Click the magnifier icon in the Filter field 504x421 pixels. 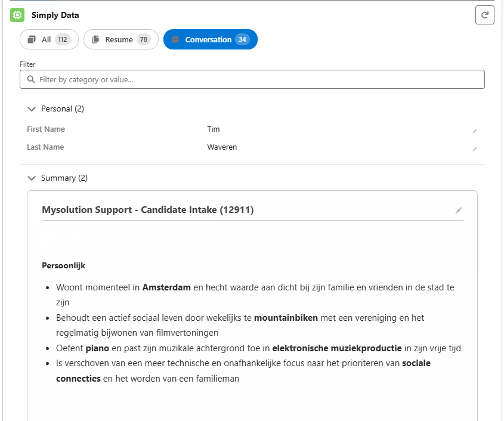30,79
